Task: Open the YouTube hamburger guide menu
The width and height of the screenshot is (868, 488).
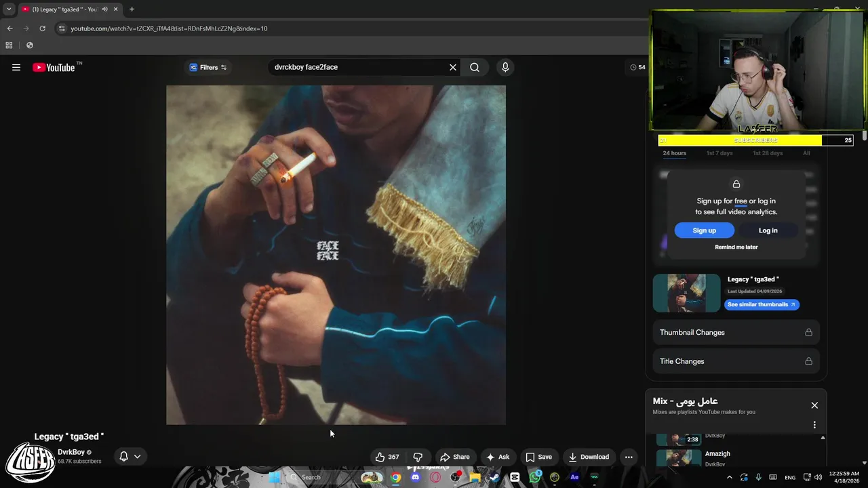Action: [16, 67]
